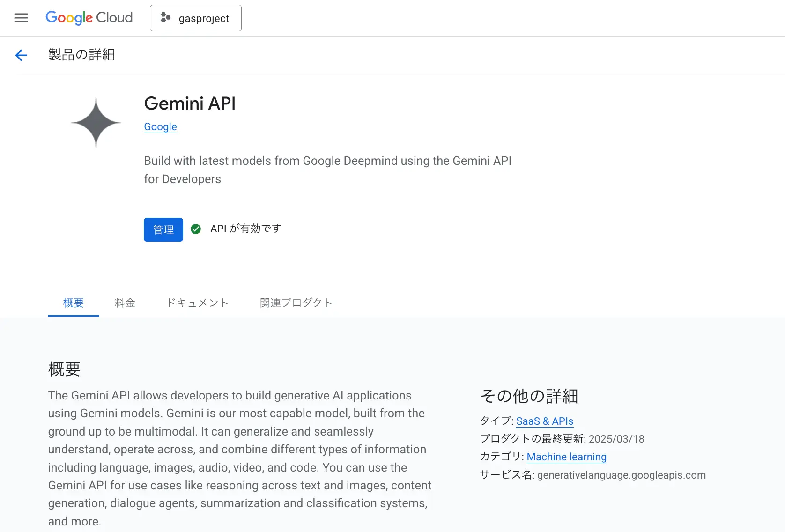Click the 'Build with latest models' description
Image resolution: width=785 pixels, height=532 pixels.
tap(328, 170)
